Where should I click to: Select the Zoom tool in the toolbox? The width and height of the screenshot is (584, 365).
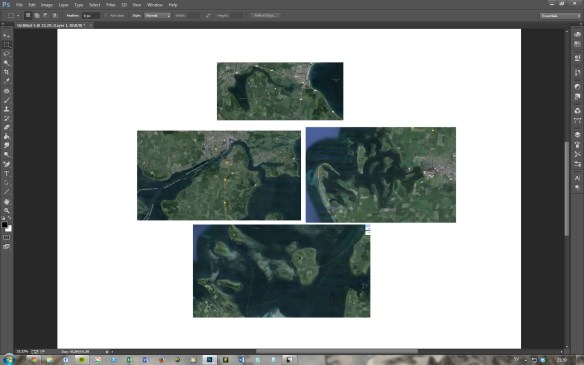click(7, 210)
